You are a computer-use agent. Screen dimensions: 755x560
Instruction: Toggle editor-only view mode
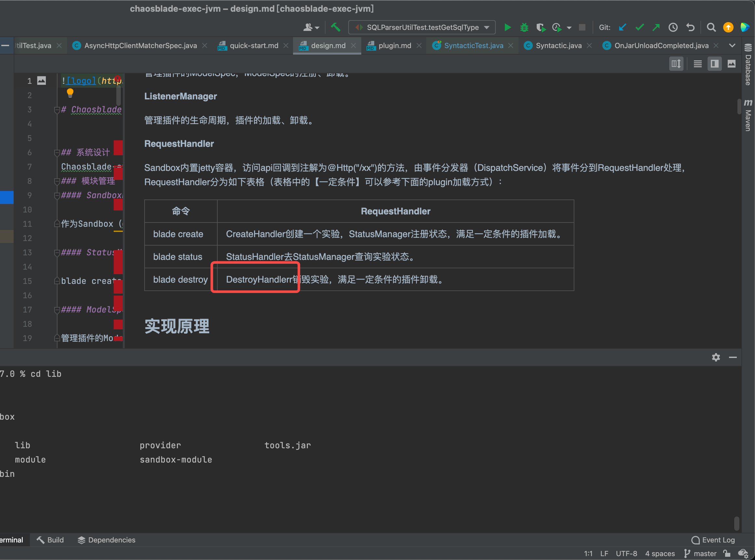(697, 64)
